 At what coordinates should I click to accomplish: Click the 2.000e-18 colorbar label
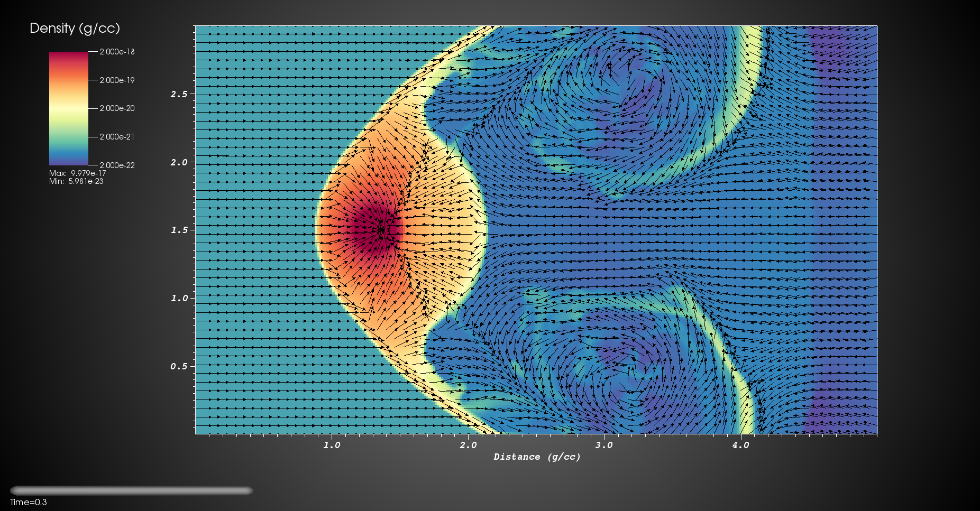pos(117,52)
